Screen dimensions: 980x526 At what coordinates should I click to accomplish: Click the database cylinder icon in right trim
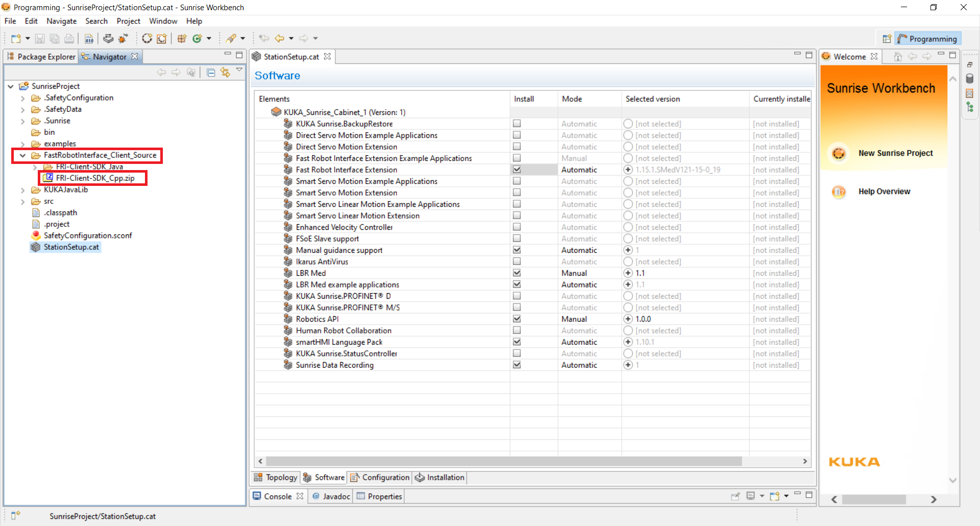point(970,79)
